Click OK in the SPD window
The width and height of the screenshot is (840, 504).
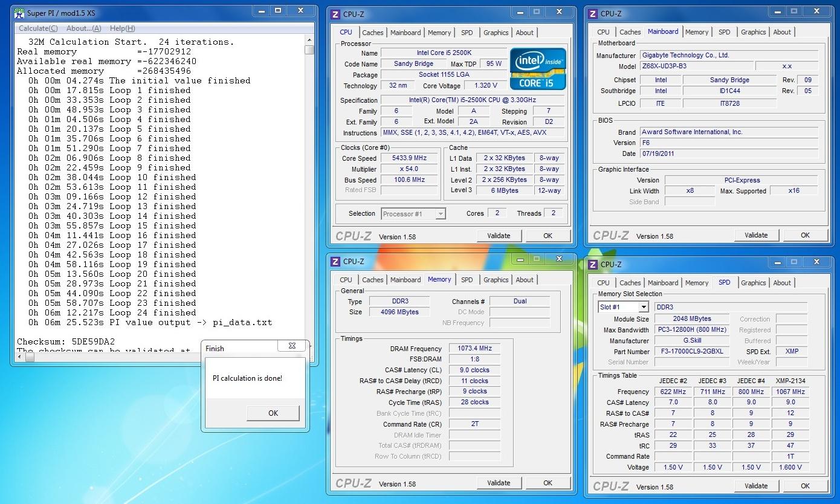click(x=805, y=486)
